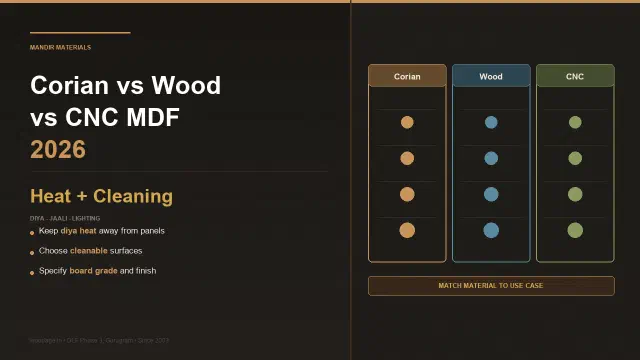Click 'Choose cleanable surfaces' bullet text
The height and width of the screenshot is (360, 640).
[x=91, y=251]
